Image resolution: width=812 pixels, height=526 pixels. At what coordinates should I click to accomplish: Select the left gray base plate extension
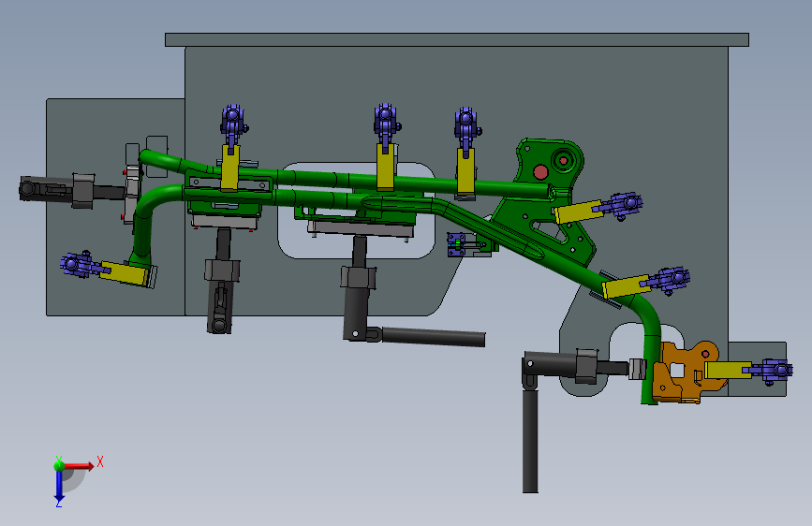pos(115,207)
